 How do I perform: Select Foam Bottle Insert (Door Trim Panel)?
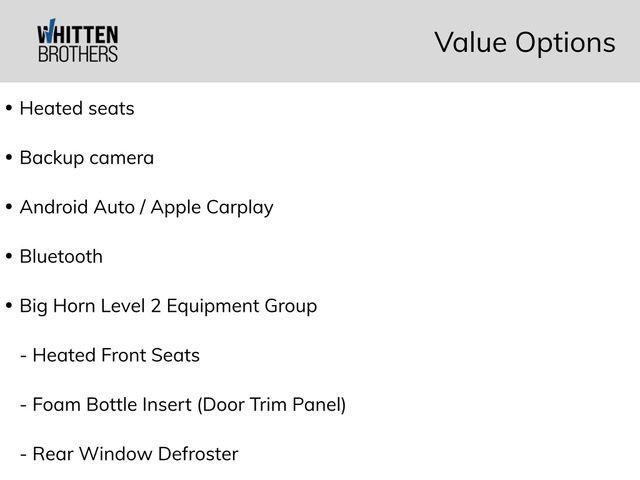(189, 404)
